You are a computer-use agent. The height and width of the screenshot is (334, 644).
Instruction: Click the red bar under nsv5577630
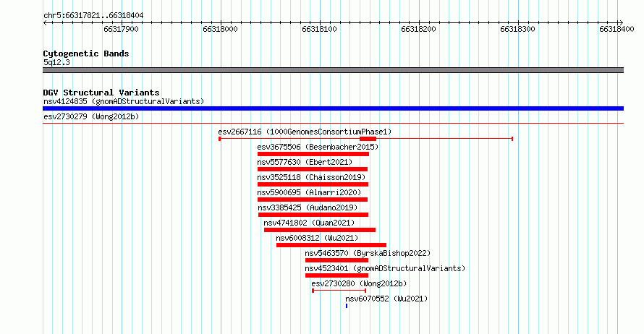coord(313,169)
